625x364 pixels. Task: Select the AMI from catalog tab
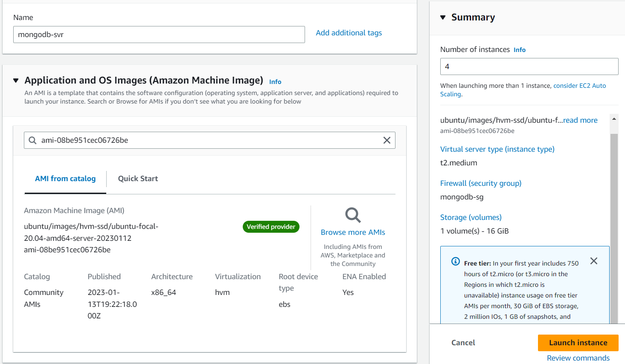pos(65,179)
